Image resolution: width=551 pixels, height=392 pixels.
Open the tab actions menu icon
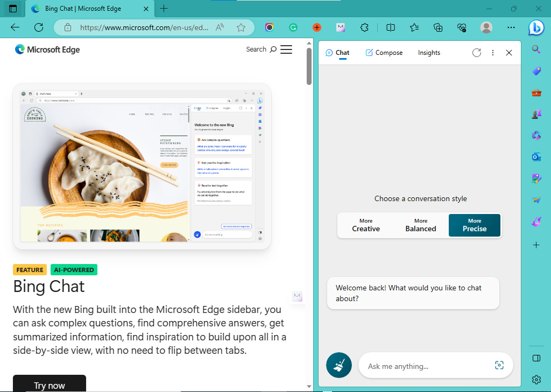13,9
